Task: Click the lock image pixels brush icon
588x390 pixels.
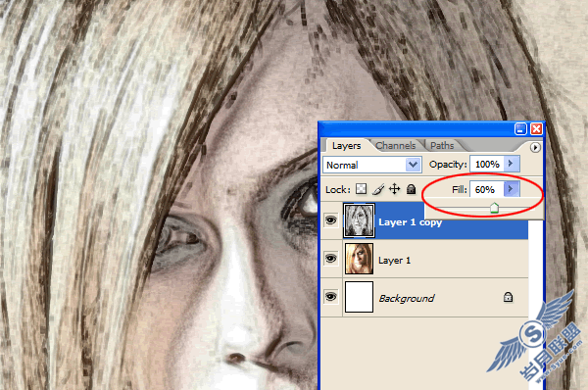Action: (x=378, y=189)
